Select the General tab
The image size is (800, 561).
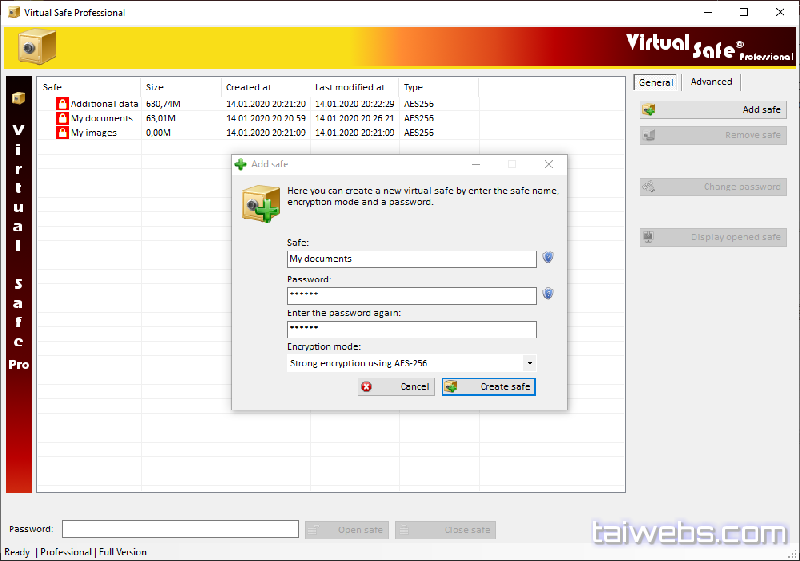coord(656,83)
